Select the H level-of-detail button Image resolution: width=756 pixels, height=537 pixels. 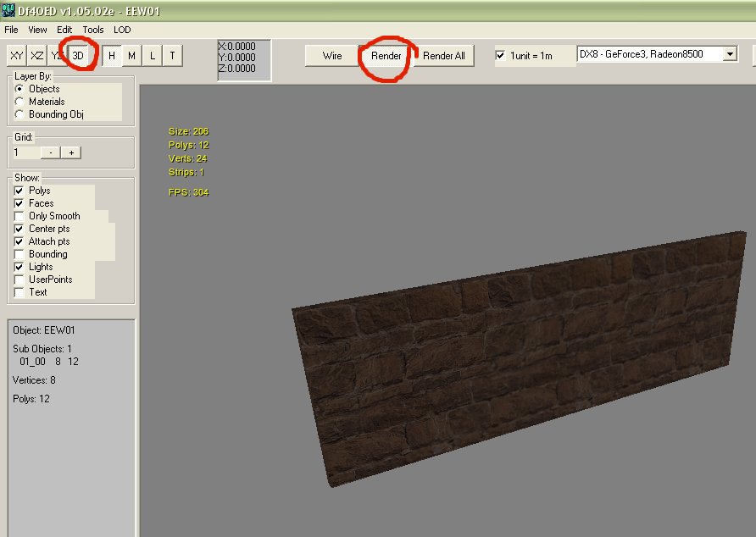(112, 56)
